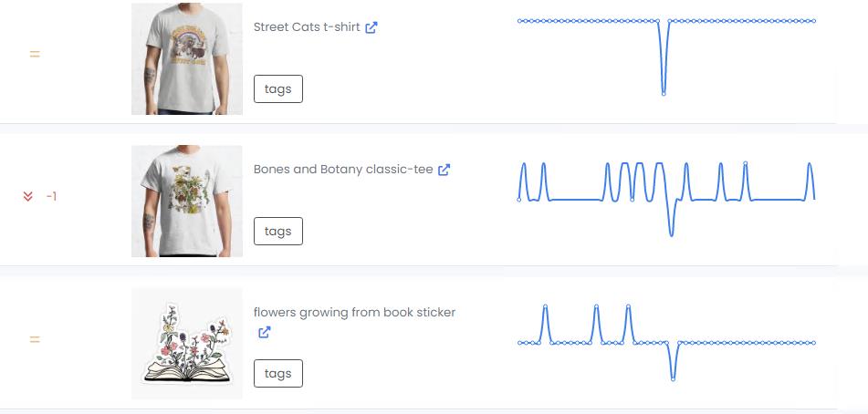This screenshot has width=868, height=414.
Task: Click the first peak on flowers sticker chart
Action: [545, 306]
